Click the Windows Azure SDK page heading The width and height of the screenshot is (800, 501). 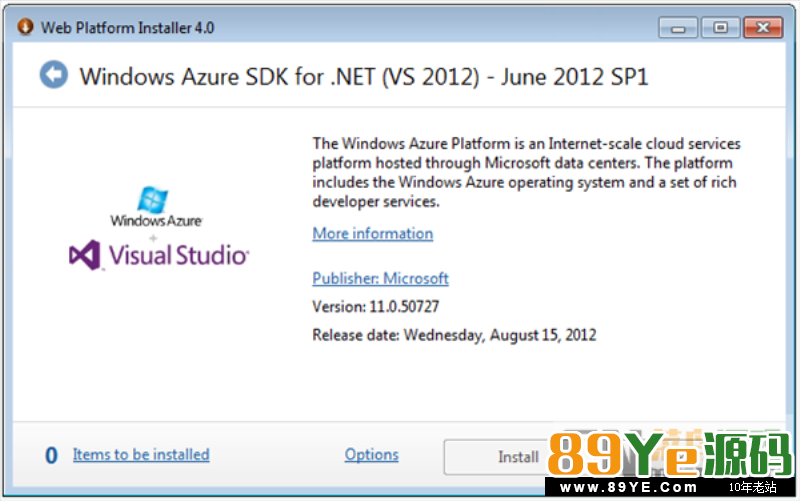pyautogui.click(x=364, y=77)
